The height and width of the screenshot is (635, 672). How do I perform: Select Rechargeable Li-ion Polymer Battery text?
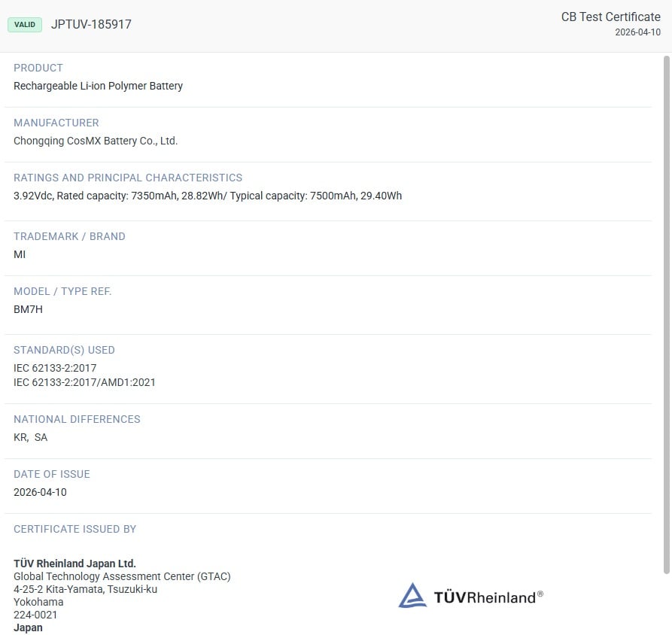coord(98,86)
